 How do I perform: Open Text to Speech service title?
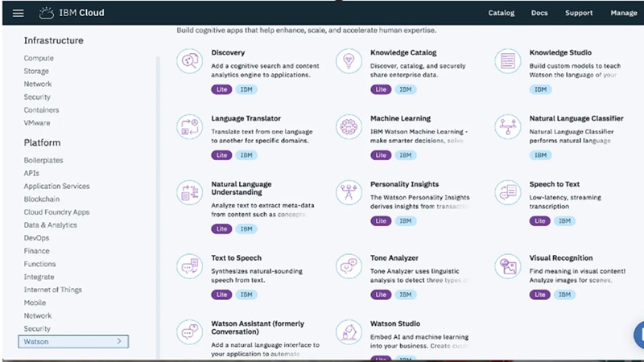point(236,259)
